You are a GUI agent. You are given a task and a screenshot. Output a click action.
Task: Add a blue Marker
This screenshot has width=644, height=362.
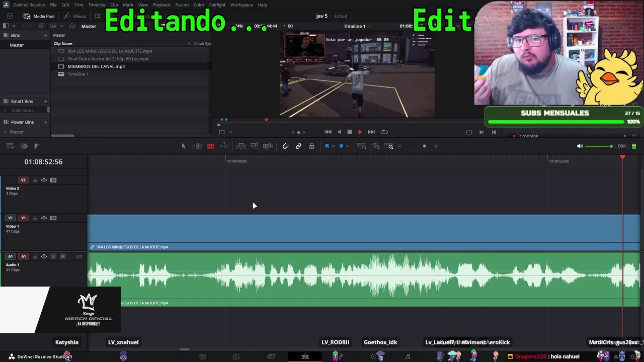[341, 146]
